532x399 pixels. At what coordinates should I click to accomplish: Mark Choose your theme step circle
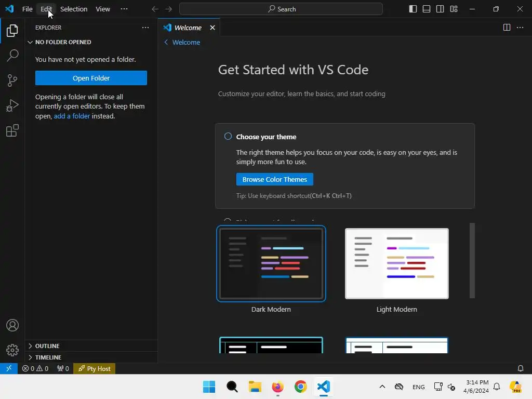(x=228, y=137)
